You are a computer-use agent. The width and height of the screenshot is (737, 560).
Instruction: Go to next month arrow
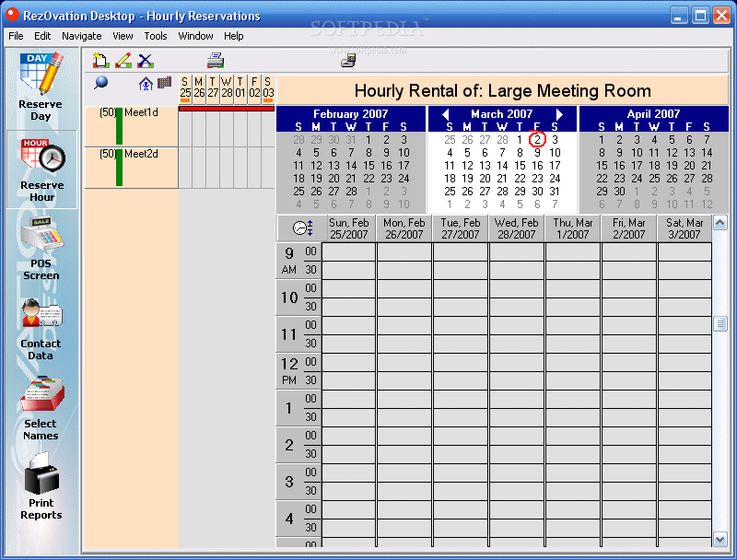559,114
